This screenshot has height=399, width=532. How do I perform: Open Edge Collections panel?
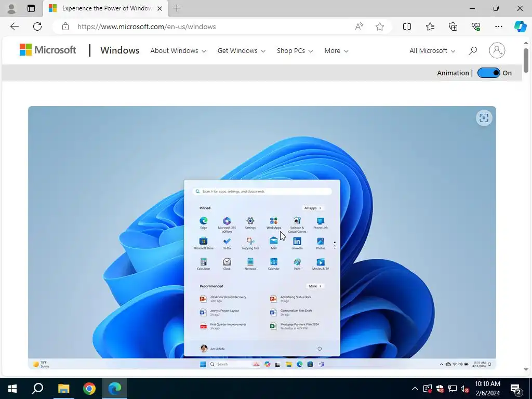point(453,26)
